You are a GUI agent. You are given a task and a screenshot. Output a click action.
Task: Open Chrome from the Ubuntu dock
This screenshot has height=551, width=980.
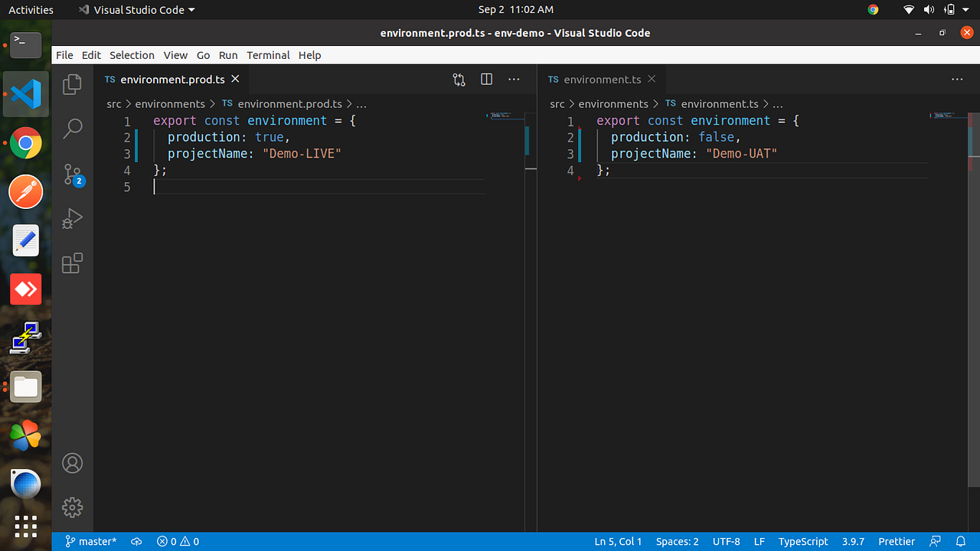pos(25,142)
